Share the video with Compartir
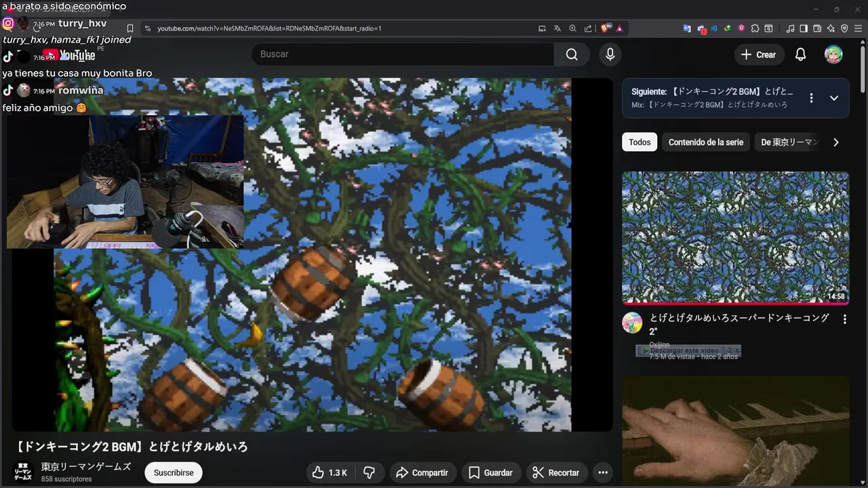Image resolution: width=868 pixels, height=488 pixels. (x=422, y=472)
